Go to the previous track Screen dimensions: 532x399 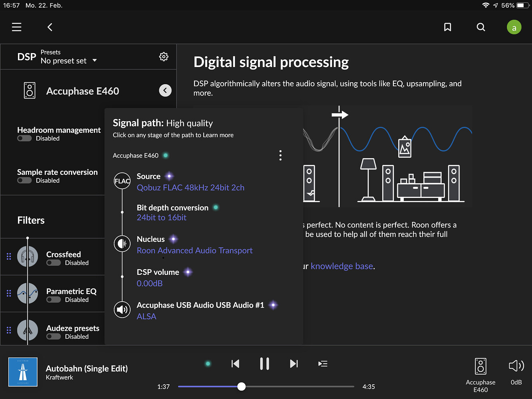(235, 363)
